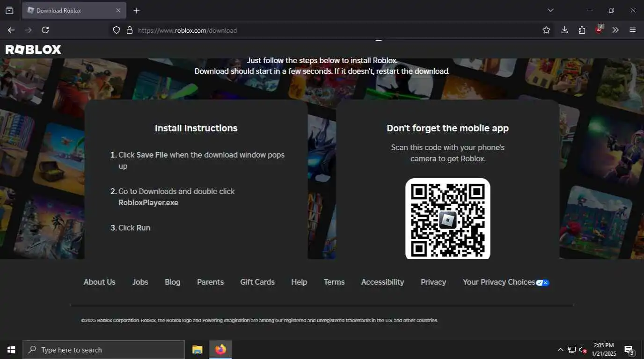The width and height of the screenshot is (644, 359).
Task: Expand list all tabs dropdown
Action: (550, 10)
